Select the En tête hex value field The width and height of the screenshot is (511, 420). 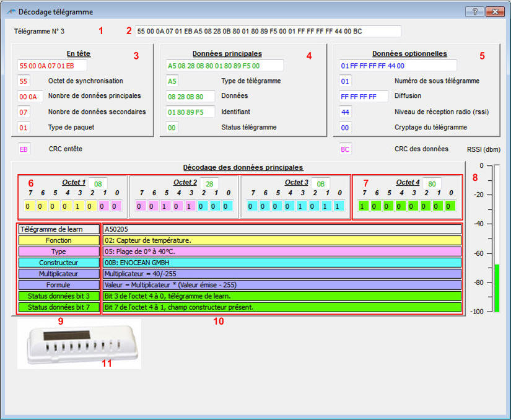(x=52, y=66)
